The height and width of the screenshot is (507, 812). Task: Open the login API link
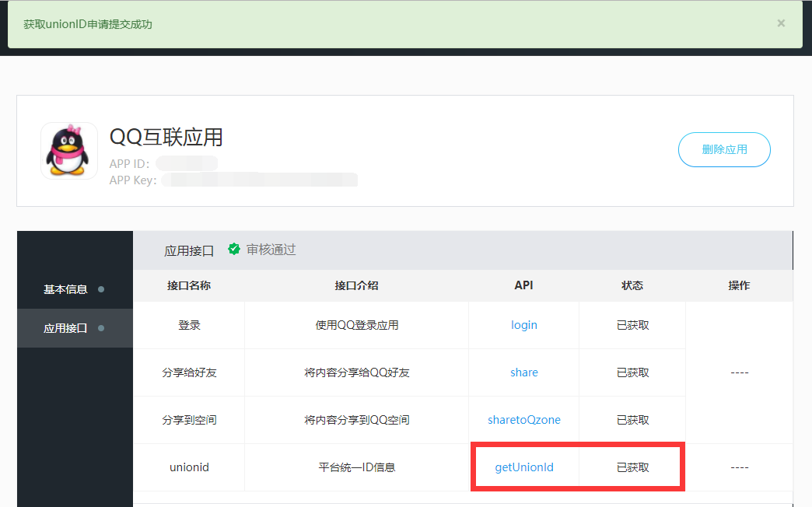(x=524, y=325)
